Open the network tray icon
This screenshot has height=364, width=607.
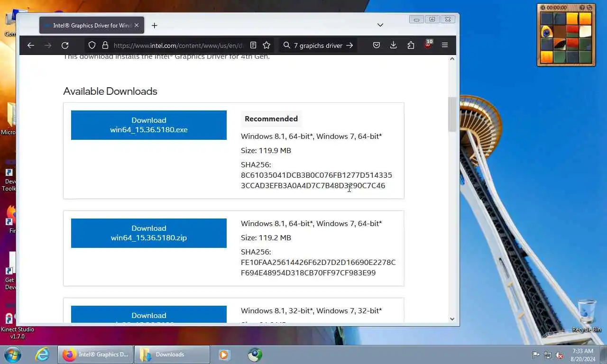tap(548, 355)
